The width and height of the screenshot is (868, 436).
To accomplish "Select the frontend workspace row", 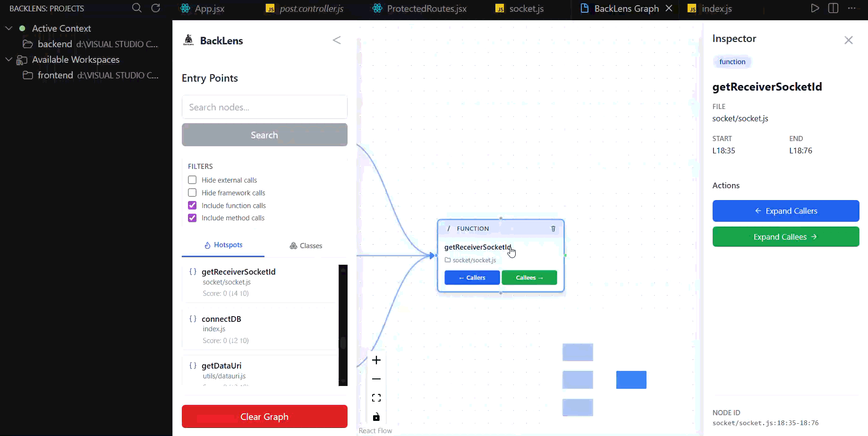I will click(x=86, y=75).
